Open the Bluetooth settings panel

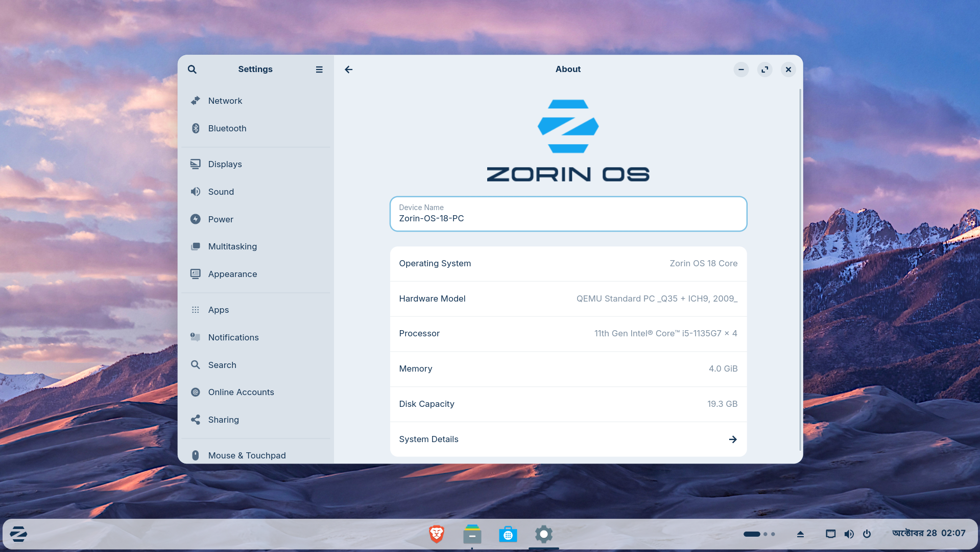[x=256, y=128]
